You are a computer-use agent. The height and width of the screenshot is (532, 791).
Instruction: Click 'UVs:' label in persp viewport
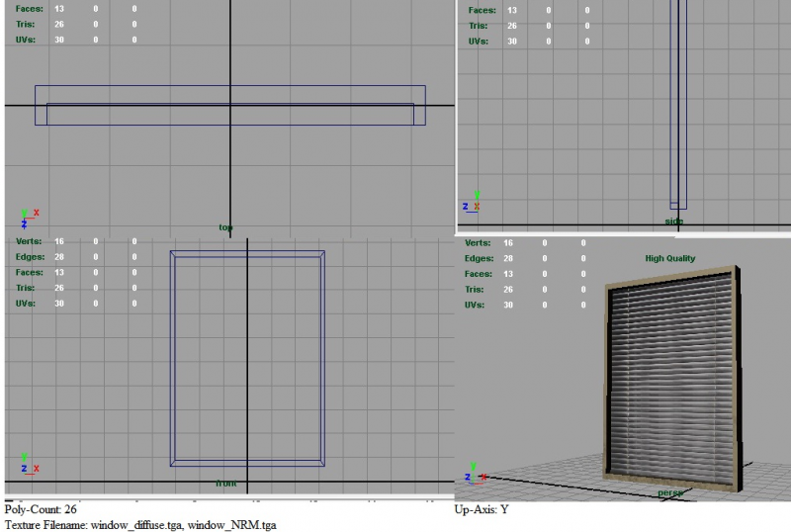(475, 305)
